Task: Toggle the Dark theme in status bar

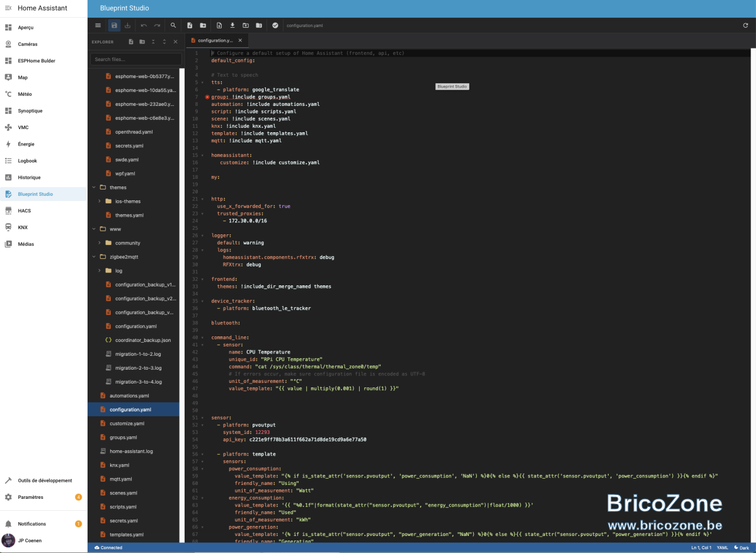Action: coord(742,548)
